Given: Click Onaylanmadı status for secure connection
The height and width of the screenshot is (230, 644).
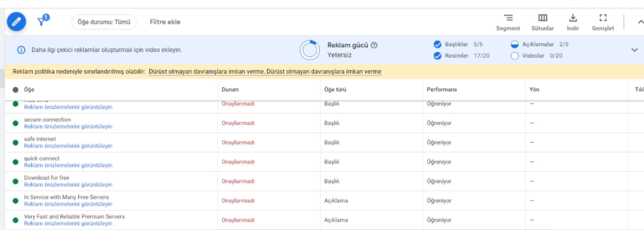Looking at the screenshot, I should coord(238,123).
